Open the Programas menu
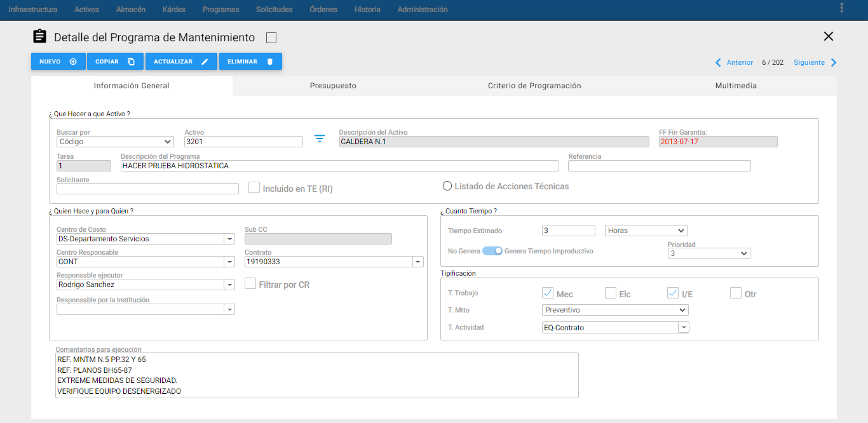Screen dimensions: 868x423 (220, 10)
